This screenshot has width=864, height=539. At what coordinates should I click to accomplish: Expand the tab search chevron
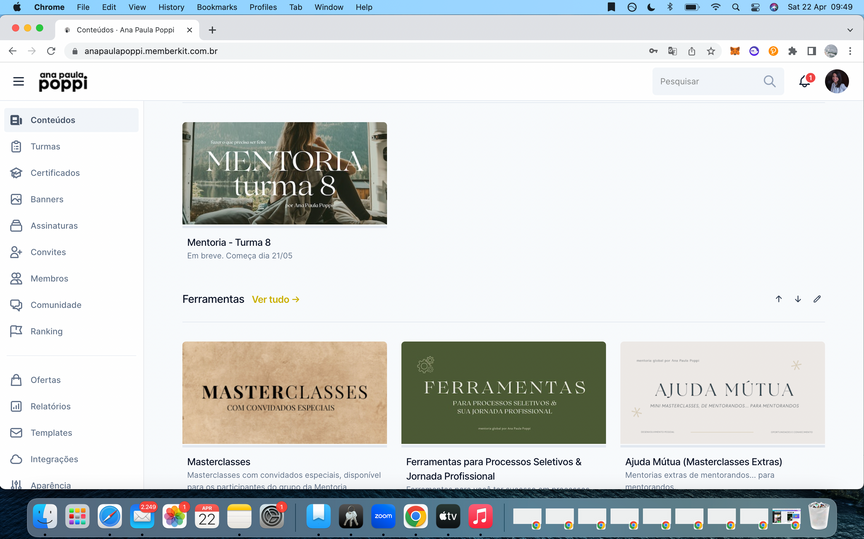pos(850,30)
